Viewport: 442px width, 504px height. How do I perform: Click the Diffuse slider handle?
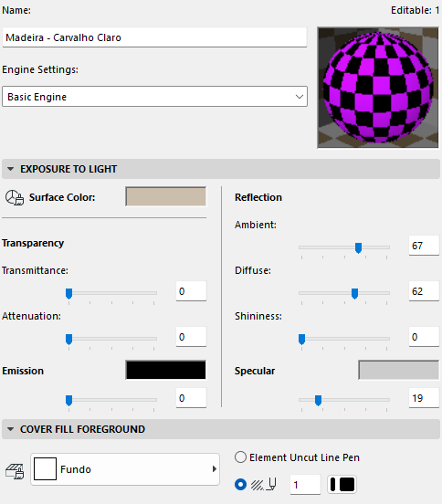click(354, 293)
